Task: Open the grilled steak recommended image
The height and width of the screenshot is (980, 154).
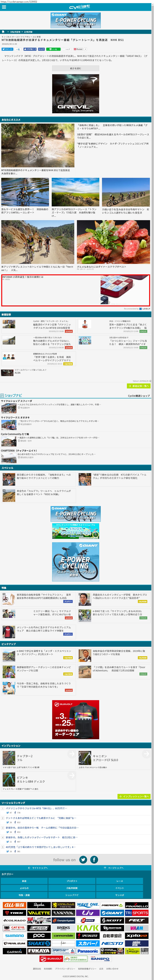Action: [114, 242]
